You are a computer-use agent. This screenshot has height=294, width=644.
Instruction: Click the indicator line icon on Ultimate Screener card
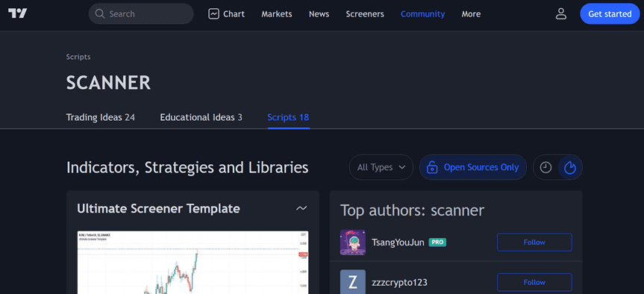tap(301, 208)
